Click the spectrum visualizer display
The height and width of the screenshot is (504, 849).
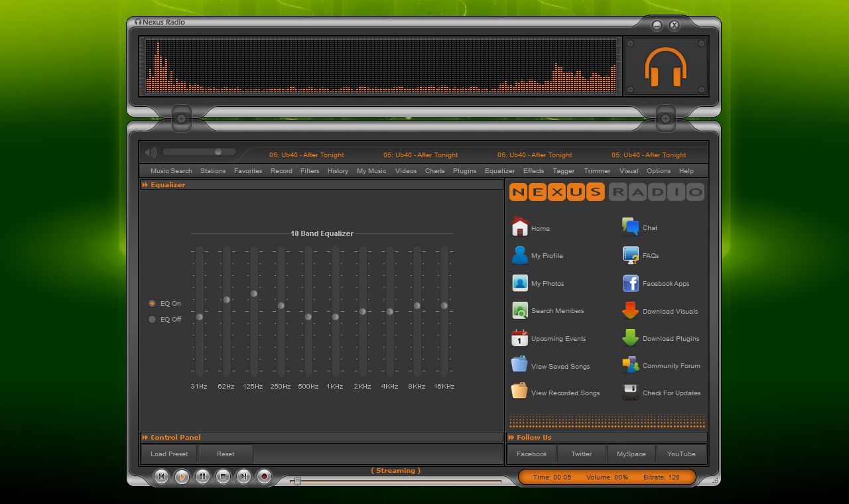pyautogui.click(x=381, y=66)
